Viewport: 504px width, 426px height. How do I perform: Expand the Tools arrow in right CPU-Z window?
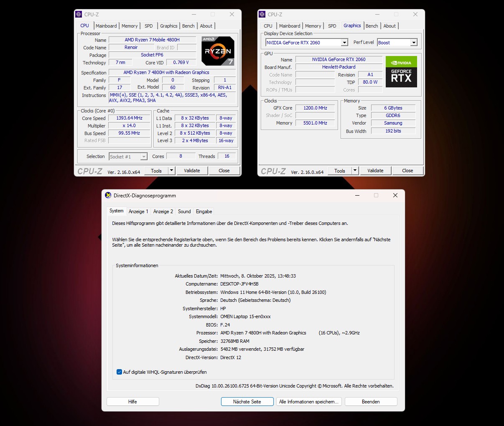355,171
